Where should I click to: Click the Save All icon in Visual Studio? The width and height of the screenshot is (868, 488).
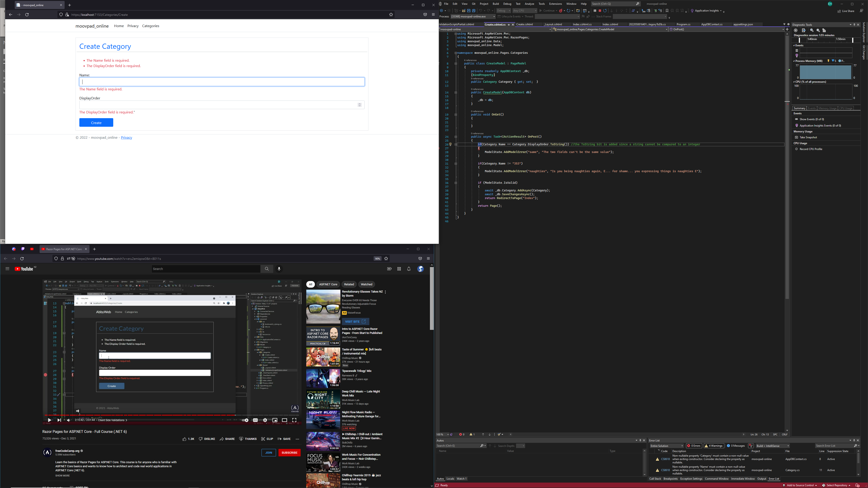point(474,11)
